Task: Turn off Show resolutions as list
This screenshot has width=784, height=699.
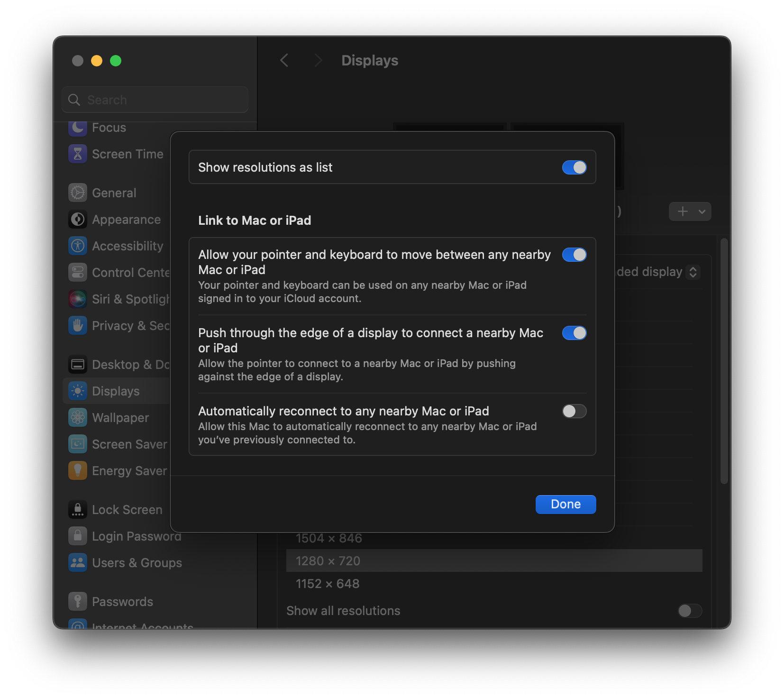Action: (x=574, y=167)
